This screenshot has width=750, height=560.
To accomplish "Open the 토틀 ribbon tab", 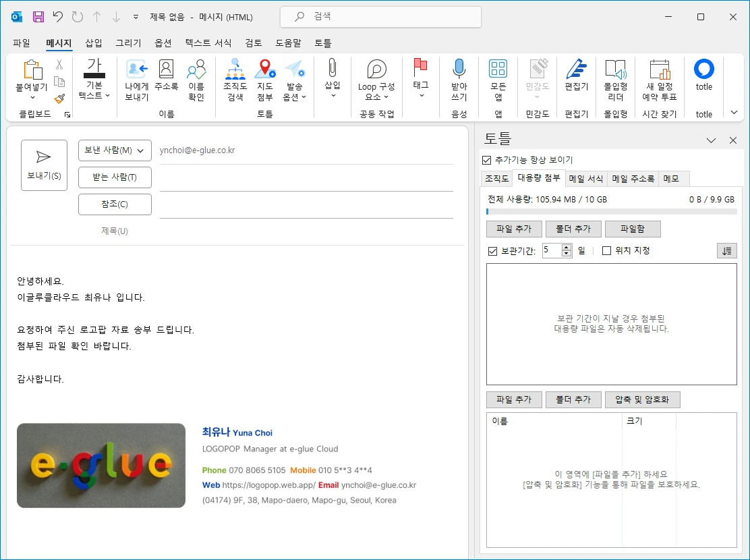I will 323,43.
